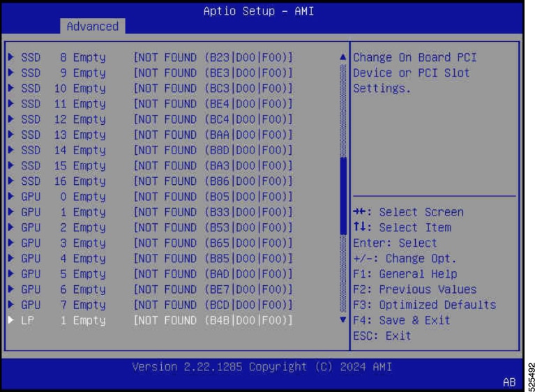The image size is (535, 392).
Task: Expand the SSD 13 Empty submenu arrow
Action: [11, 135]
